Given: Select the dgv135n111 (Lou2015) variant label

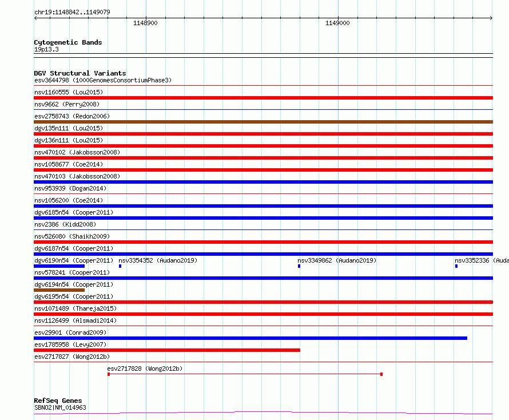Looking at the screenshot, I should click(69, 128).
